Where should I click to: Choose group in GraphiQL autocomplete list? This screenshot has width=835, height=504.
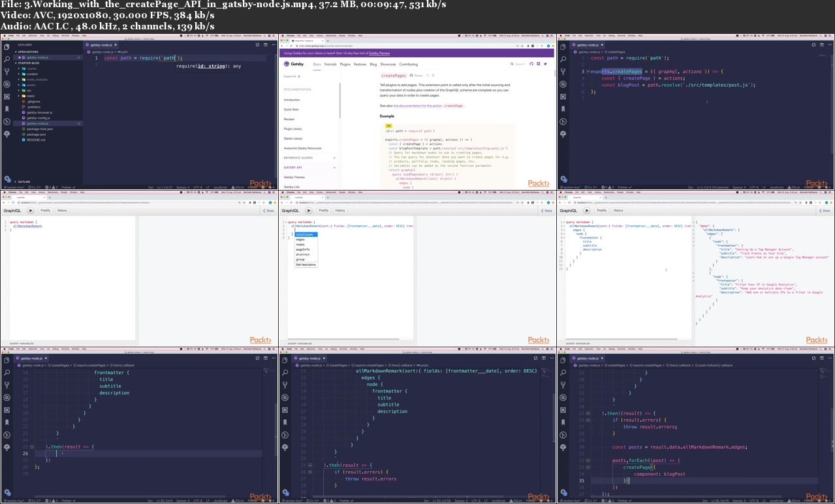tap(306, 259)
